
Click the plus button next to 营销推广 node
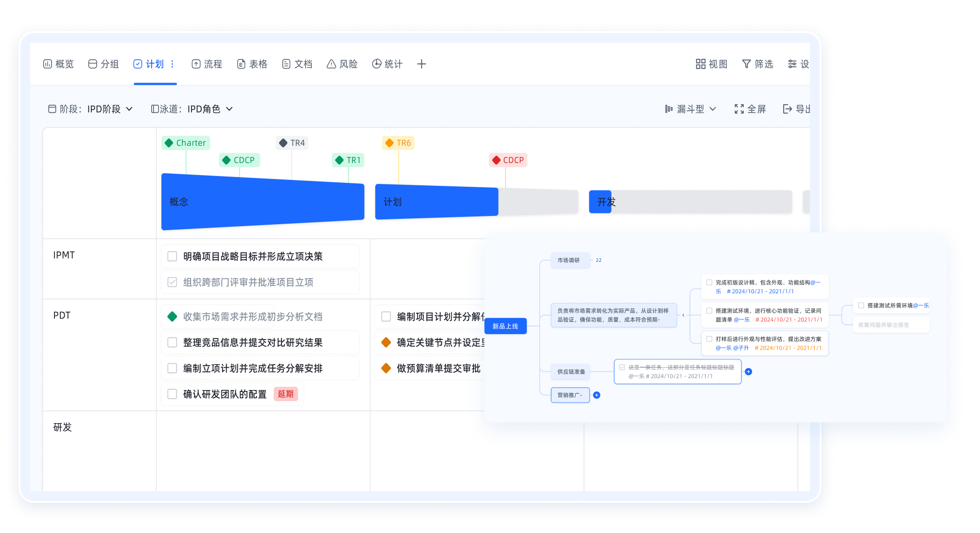point(596,395)
